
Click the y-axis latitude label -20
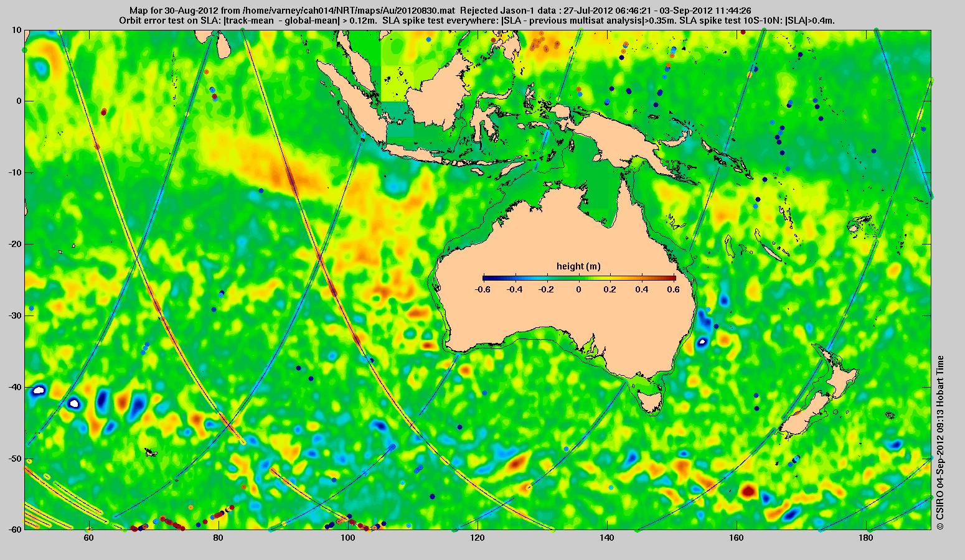(x=14, y=244)
